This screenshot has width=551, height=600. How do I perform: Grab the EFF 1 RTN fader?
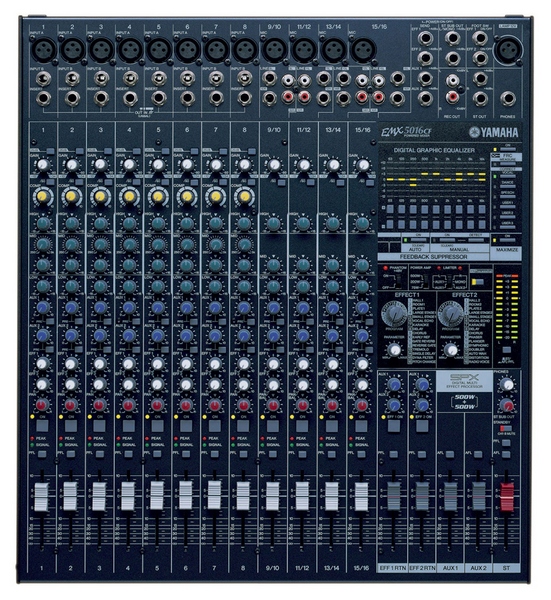click(x=394, y=496)
